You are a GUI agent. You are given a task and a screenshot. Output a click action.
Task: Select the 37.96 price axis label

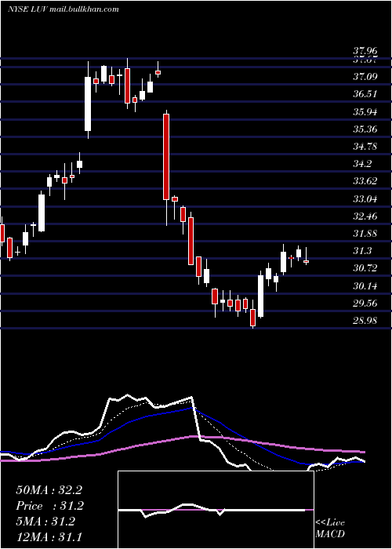[365, 52]
